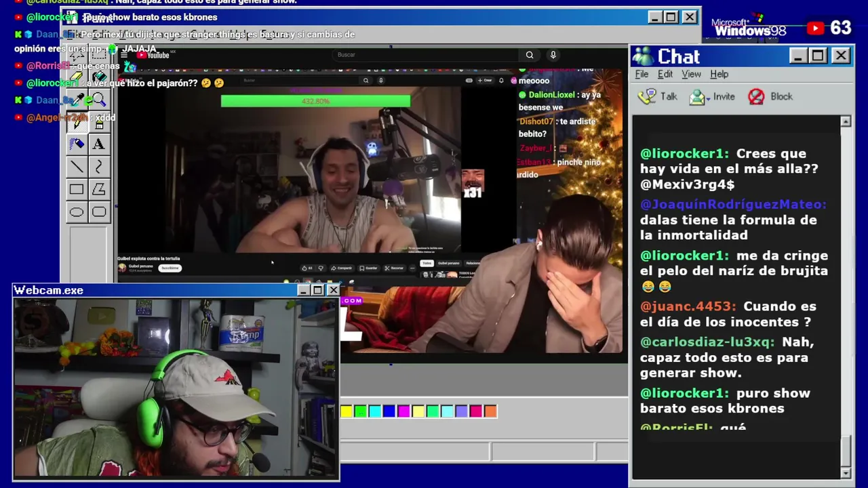Click the Suscribirme subscribe button
The width and height of the screenshot is (868, 488).
click(x=170, y=268)
